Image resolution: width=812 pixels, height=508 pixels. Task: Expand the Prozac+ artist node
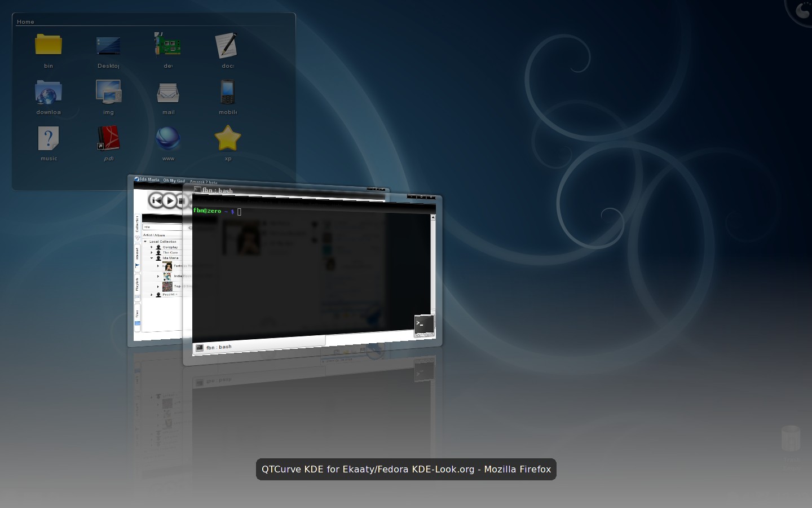[x=151, y=295]
